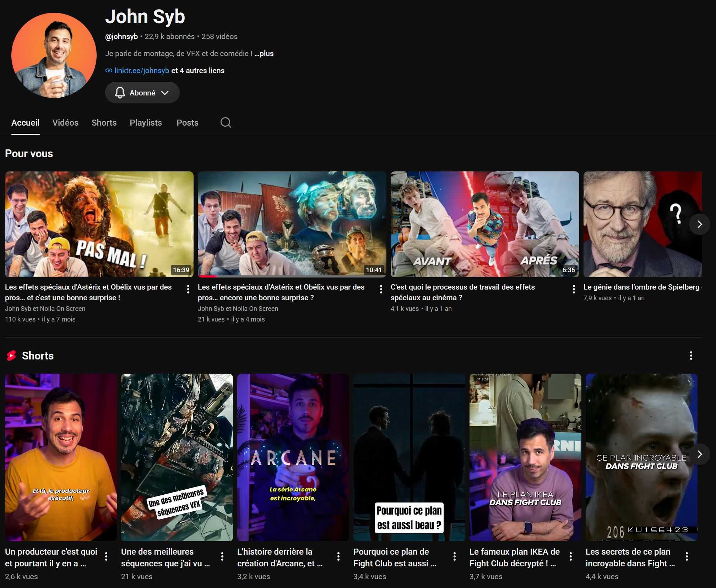Show 'et 4 autres liens'

(198, 71)
